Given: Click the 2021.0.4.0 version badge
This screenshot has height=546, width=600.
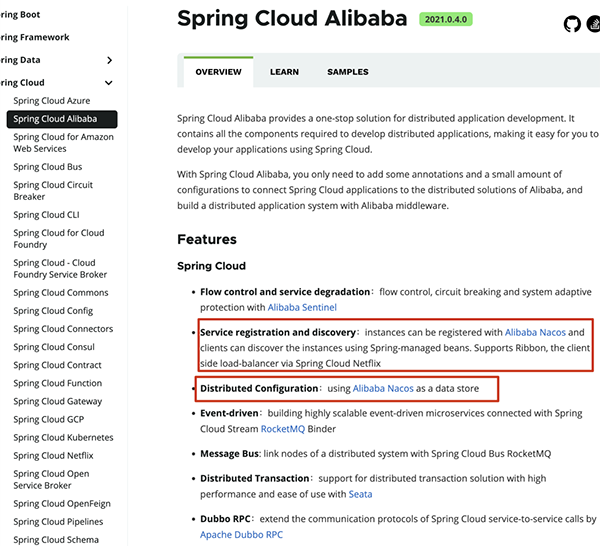Looking at the screenshot, I should 446,19.
